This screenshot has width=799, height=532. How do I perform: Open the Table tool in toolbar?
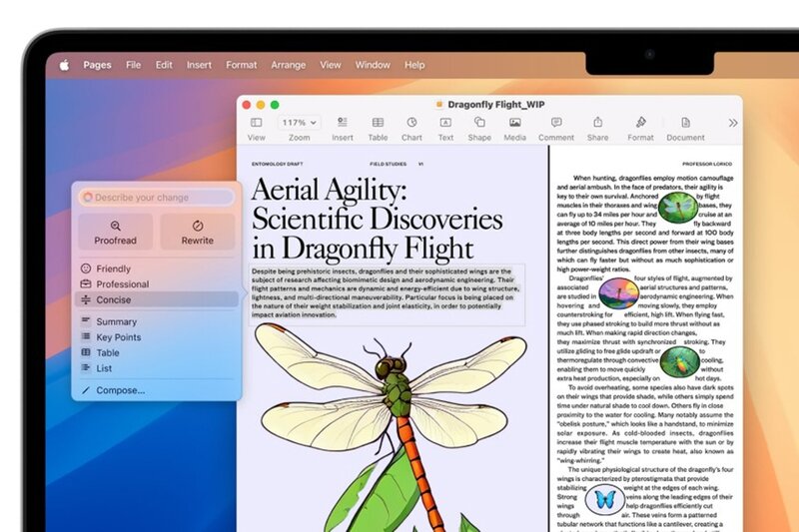[378, 123]
